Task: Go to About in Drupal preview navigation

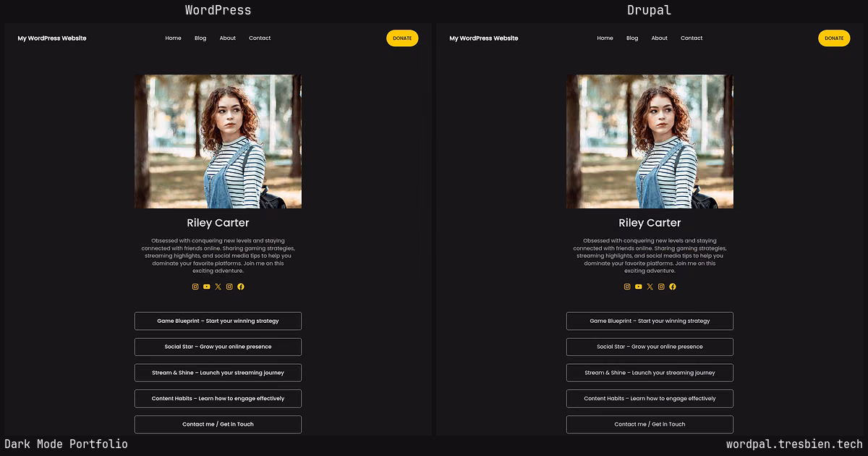Action: point(660,38)
